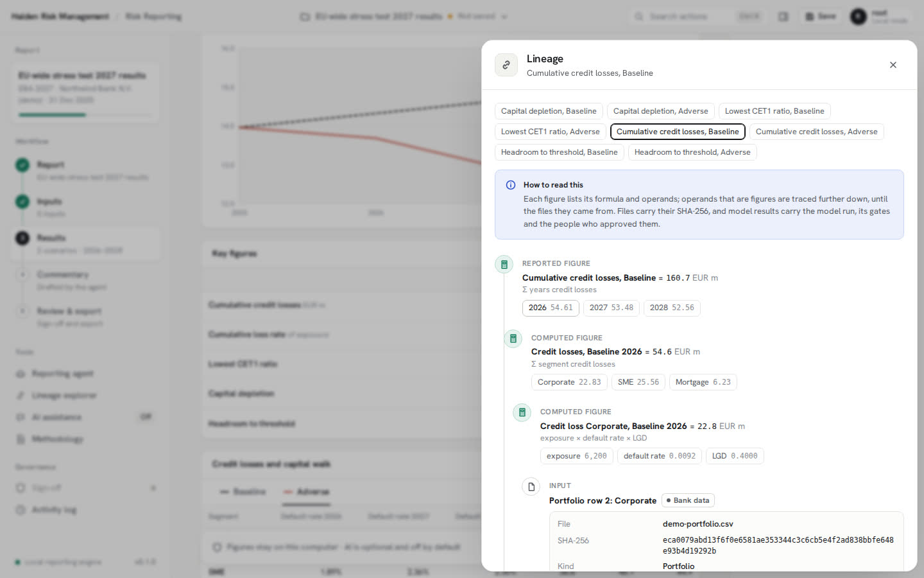Click the calculator icon for Credit losses, Baseline 2026

pyautogui.click(x=513, y=338)
